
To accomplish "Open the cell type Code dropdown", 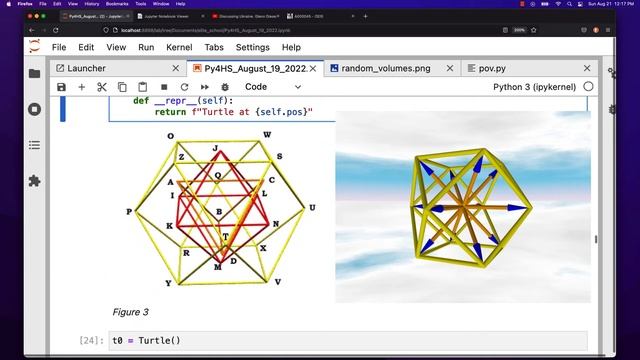I will click(x=273, y=87).
